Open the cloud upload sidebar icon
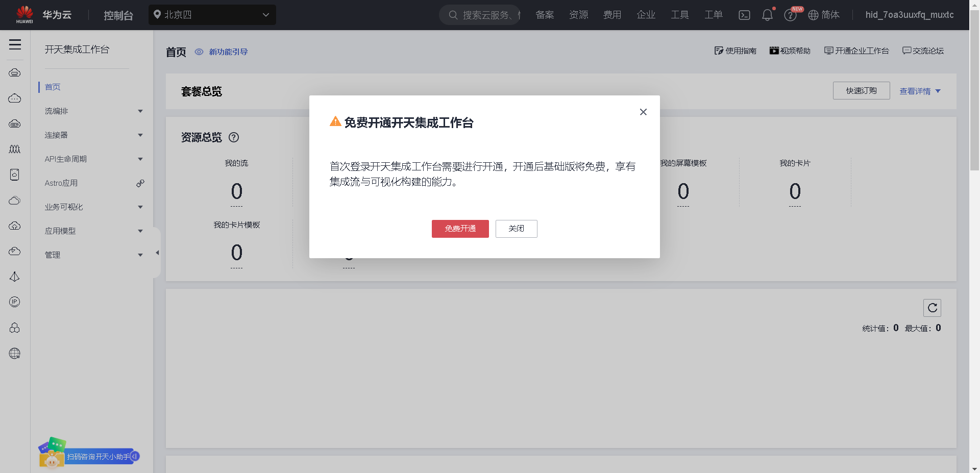980x473 pixels. coord(15,226)
